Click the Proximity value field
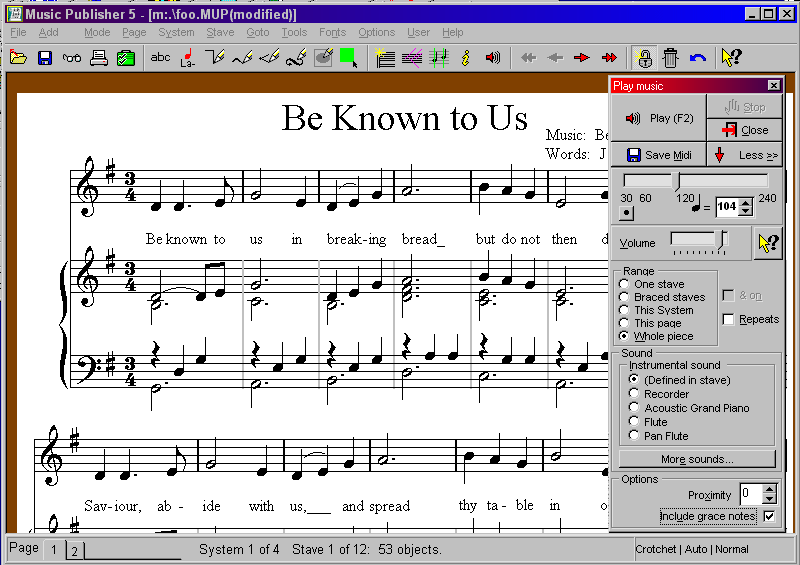This screenshot has width=800, height=565. pyautogui.click(x=752, y=494)
